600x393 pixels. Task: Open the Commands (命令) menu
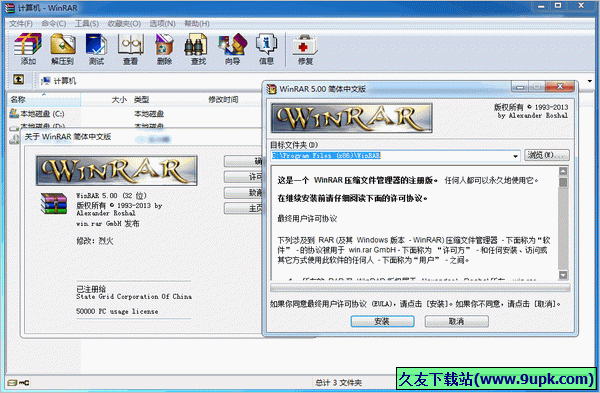click(54, 24)
